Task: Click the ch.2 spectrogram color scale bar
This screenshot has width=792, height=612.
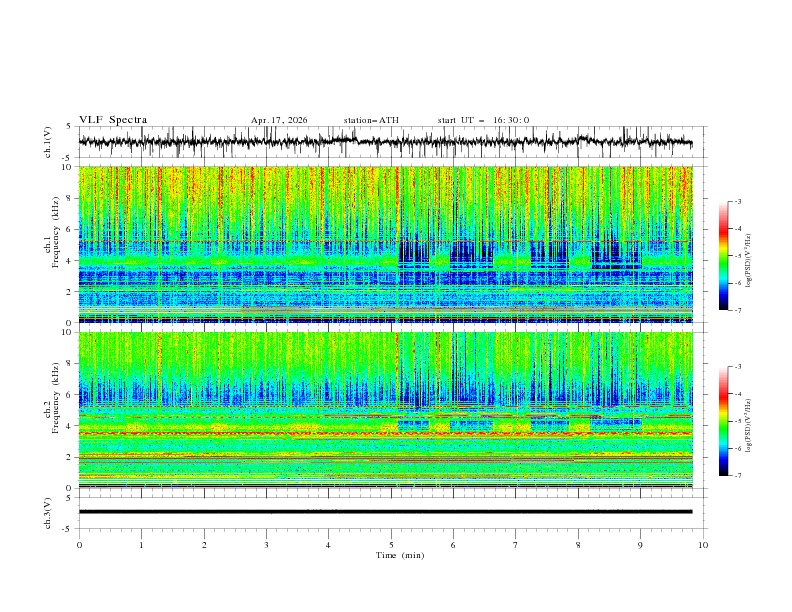Action: [723, 421]
